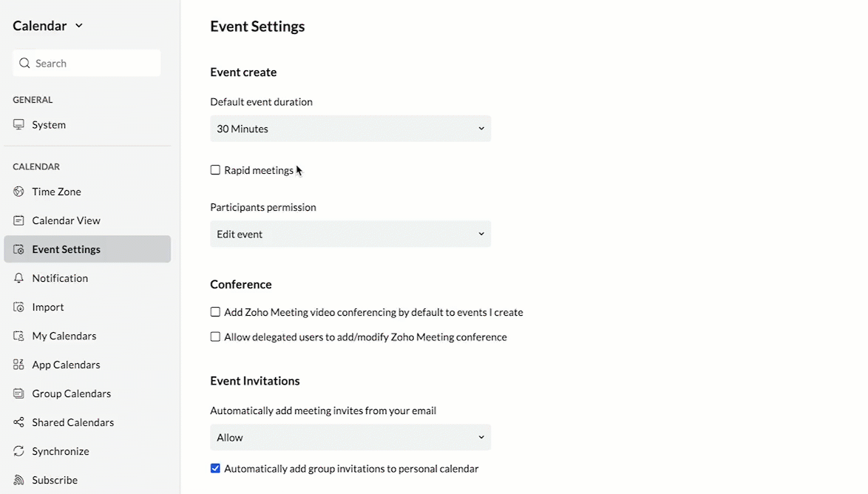The height and width of the screenshot is (494, 868).
Task: Uncheck Automatically add group invitations checkbox
Action: [x=215, y=468]
